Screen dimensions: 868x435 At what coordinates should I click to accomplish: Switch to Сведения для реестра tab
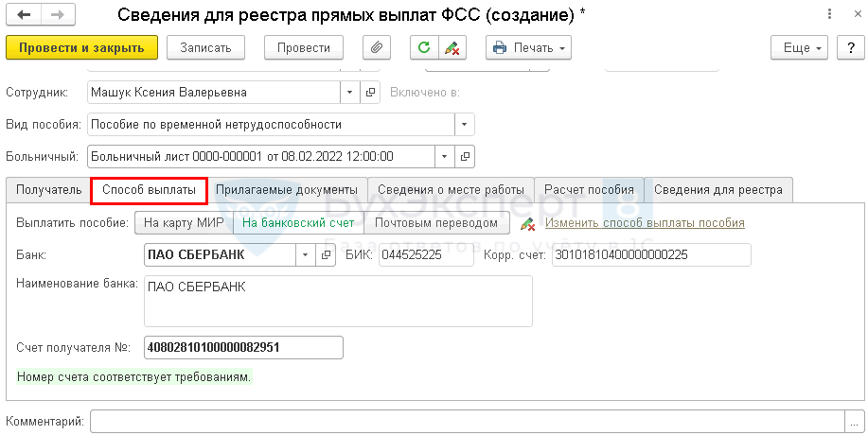pos(718,190)
